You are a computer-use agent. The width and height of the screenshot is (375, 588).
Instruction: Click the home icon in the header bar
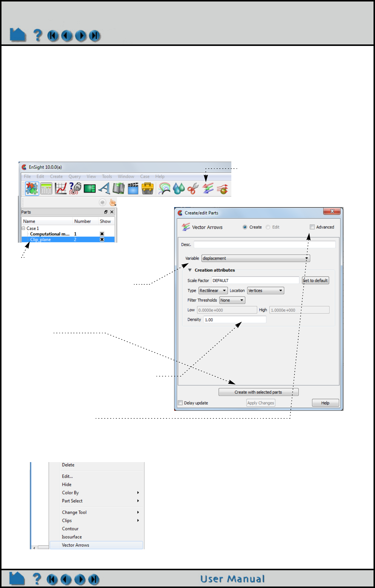[x=18, y=35]
